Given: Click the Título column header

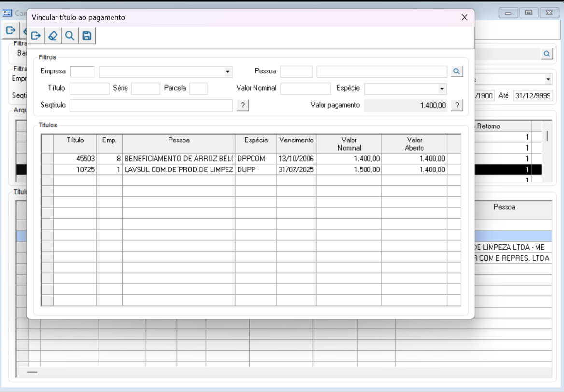Looking at the screenshot, I should (x=75, y=144).
